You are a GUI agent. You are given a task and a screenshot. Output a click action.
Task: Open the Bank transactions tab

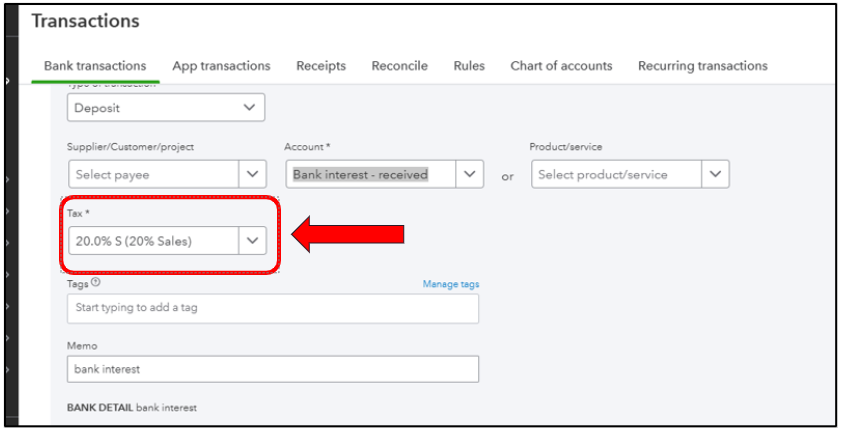[95, 66]
